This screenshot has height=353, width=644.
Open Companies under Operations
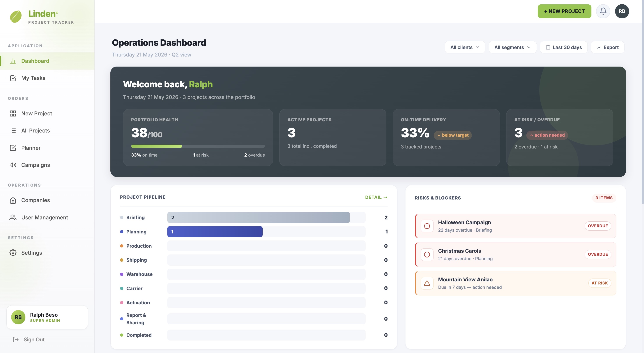coord(47,200)
